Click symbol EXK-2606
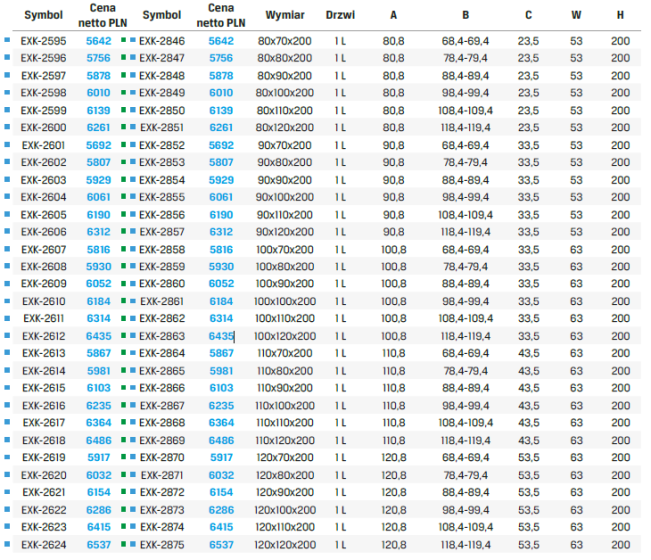 [43, 232]
